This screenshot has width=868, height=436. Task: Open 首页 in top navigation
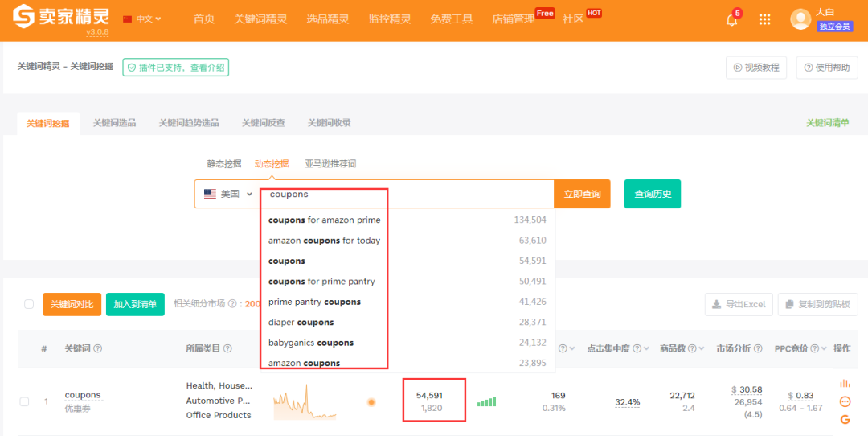(203, 19)
